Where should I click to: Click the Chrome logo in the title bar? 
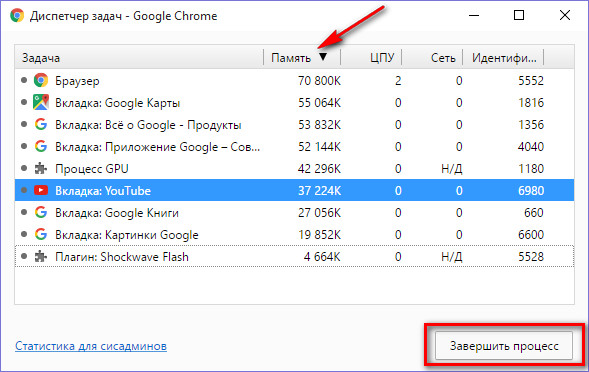click(x=17, y=15)
